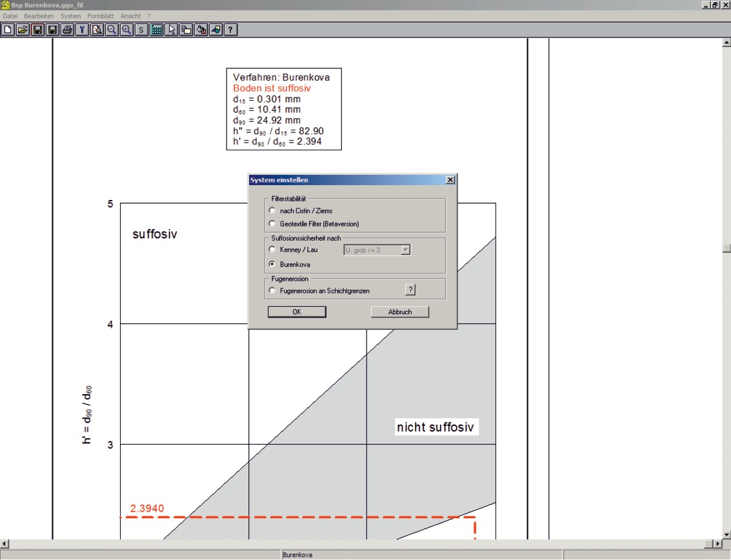Click the question mark help toolbar icon
This screenshot has height=560, width=731.
pos(230,30)
